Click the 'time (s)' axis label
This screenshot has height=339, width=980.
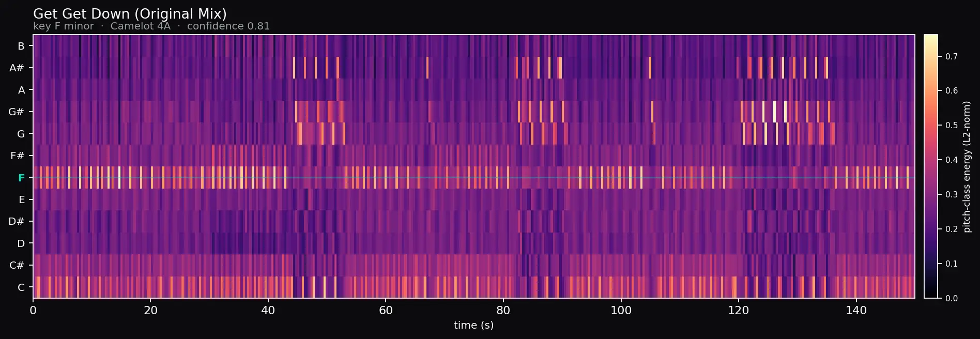click(x=473, y=325)
